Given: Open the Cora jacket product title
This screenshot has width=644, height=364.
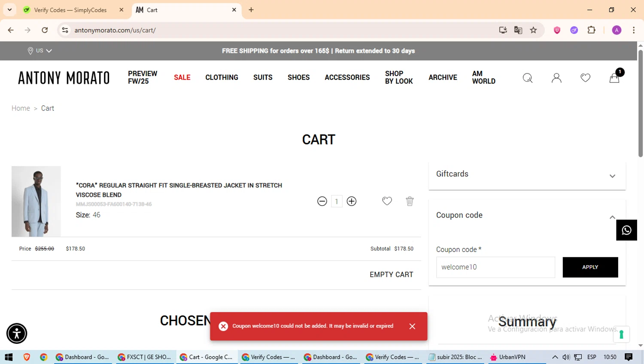Looking at the screenshot, I should [179, 190].
